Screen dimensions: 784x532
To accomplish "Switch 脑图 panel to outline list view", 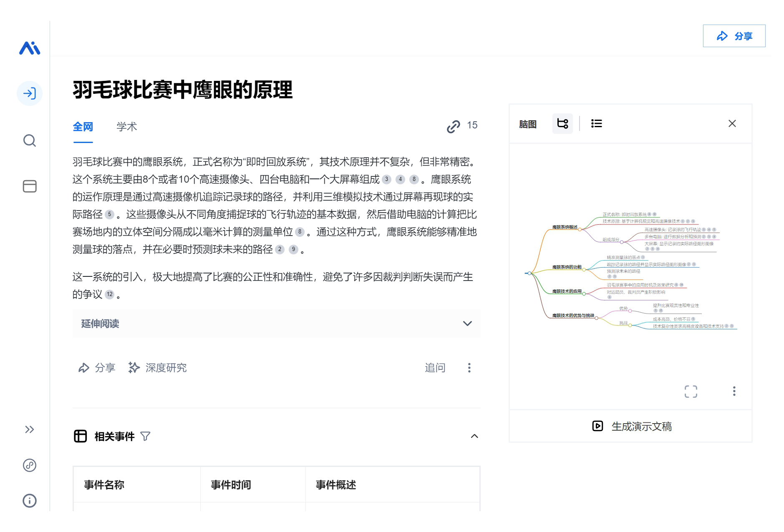I will click(x=597, y=124).
